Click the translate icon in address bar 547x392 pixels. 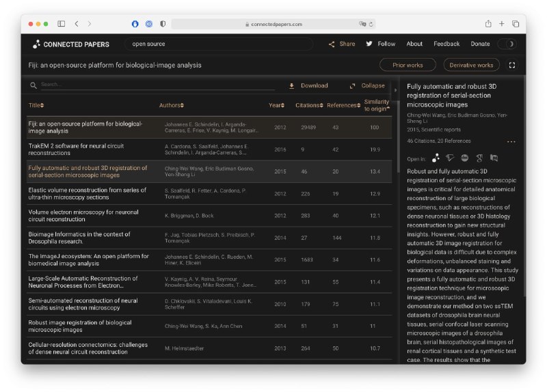[362, 24]
